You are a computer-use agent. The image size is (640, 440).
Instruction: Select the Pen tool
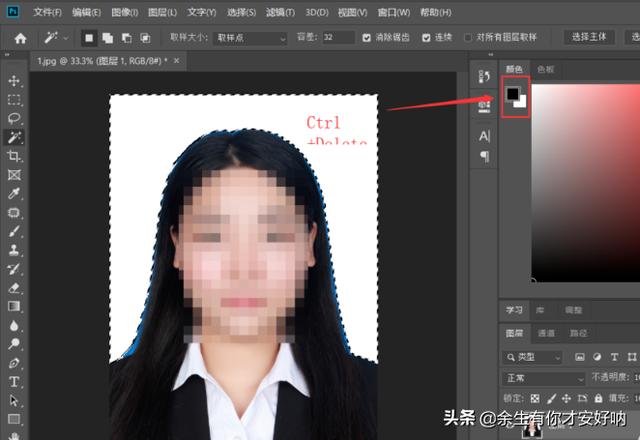pyautogui.click(x=14, y=363)
